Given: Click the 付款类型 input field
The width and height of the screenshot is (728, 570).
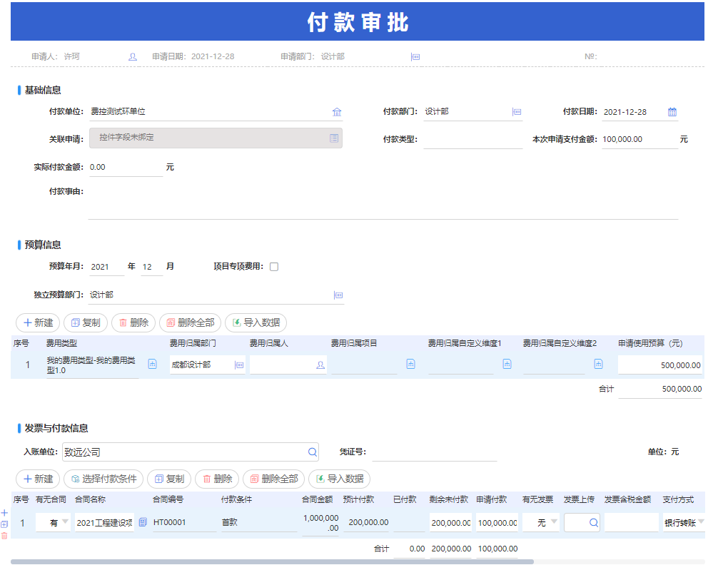Looking at the screenshot, I should (472, 139).
